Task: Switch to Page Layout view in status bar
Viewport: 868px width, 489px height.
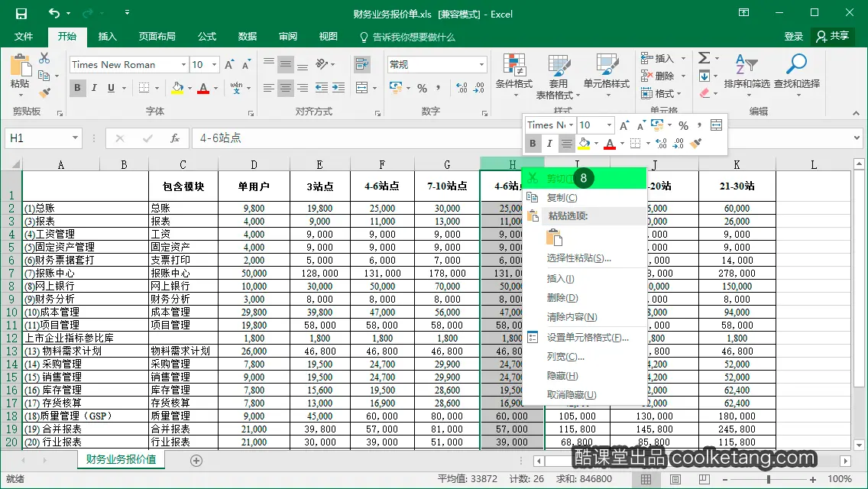Action: [x=675, y=480]
